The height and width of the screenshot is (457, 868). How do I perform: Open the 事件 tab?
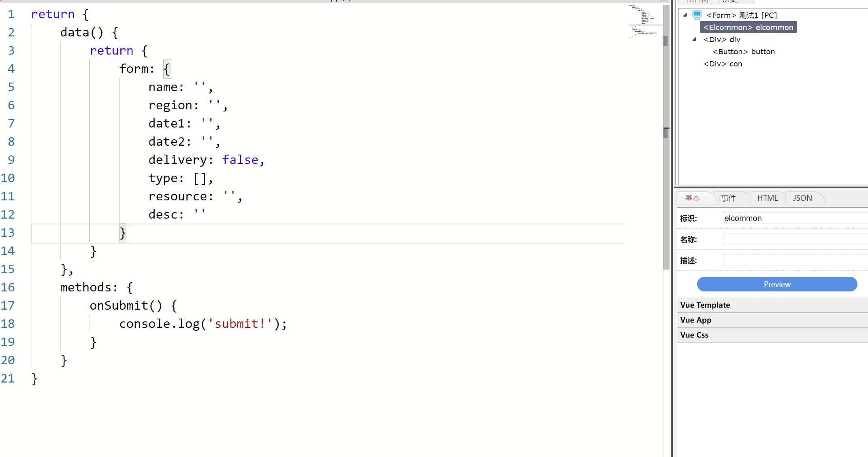click(x=728, y=198)
